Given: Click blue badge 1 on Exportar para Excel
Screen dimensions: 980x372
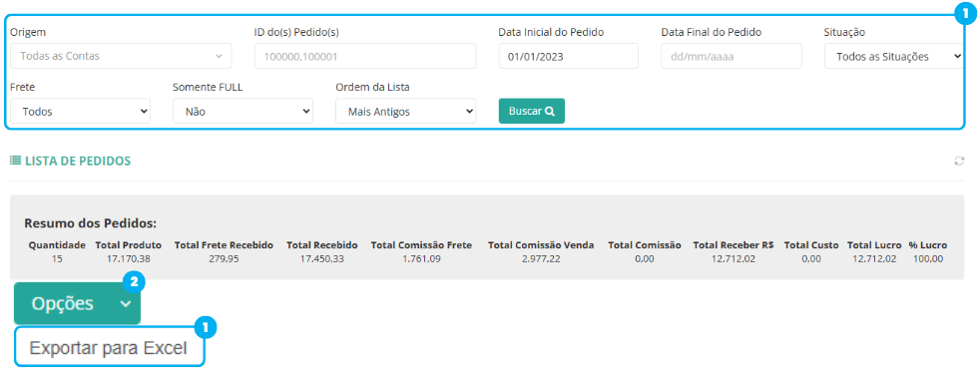Looking at the screenshot, I should point(205,327).
